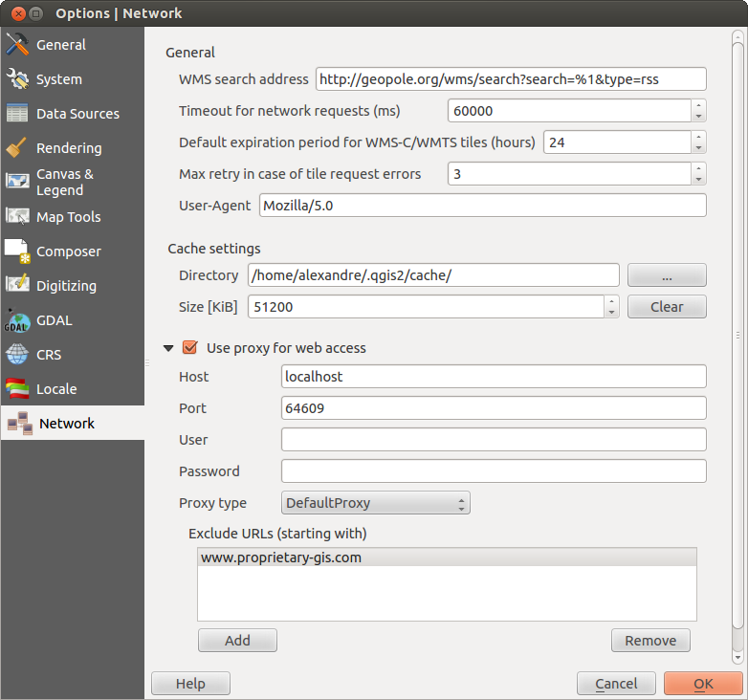Switch to the Digitizing options page

tap(66, 286)
